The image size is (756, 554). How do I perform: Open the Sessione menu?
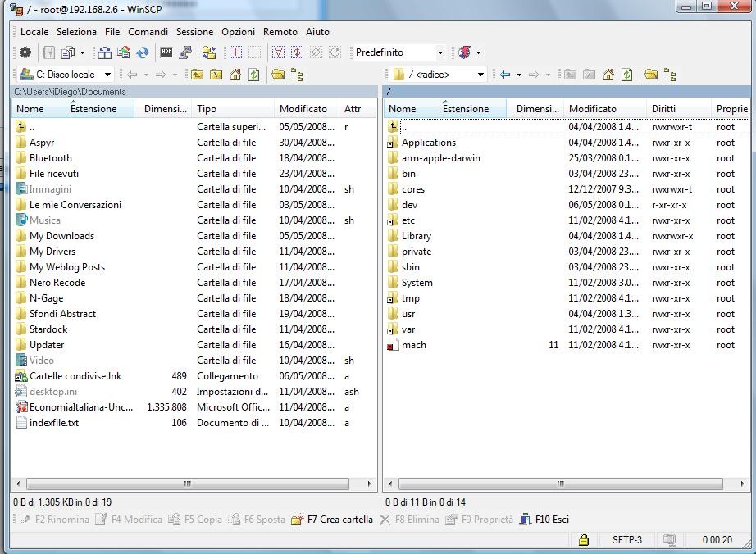[194, 32]
